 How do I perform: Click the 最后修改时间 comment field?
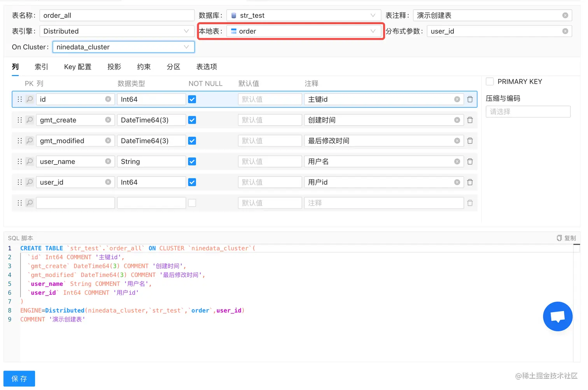pyautogui.click(x=384, y=141)
